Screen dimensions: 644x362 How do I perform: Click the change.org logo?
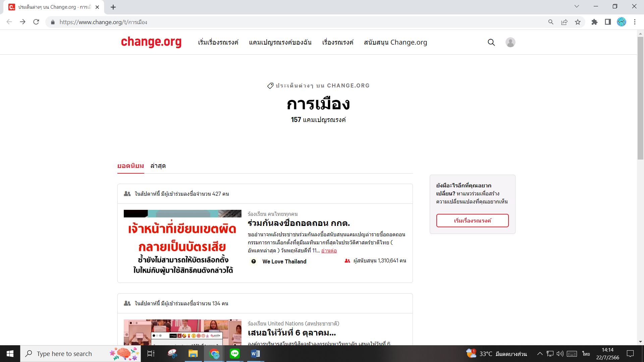151,42
